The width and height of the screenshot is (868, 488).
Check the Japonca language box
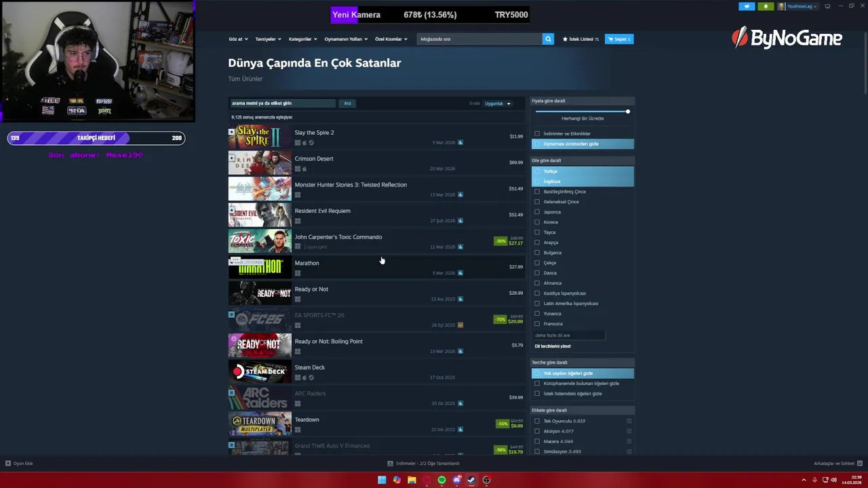click(537, 212)
